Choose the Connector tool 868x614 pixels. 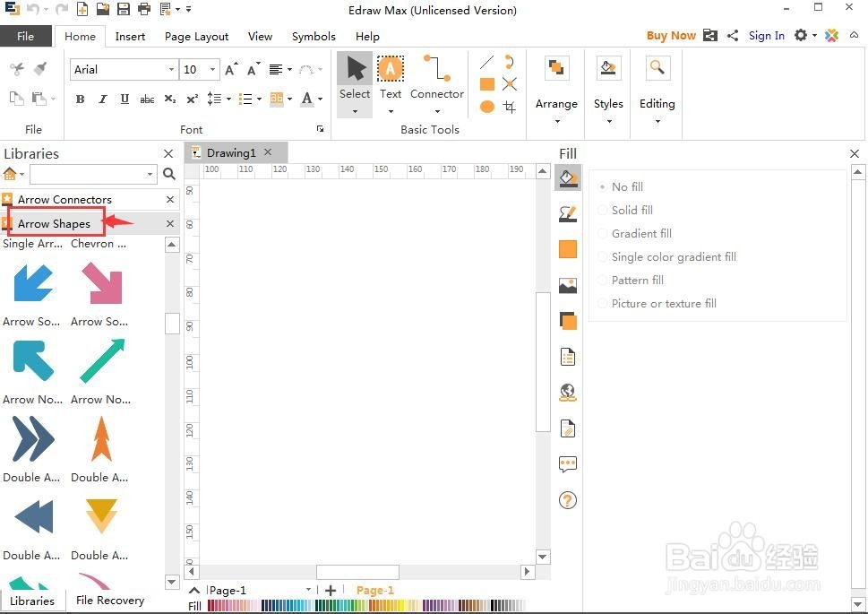point(437,78)
